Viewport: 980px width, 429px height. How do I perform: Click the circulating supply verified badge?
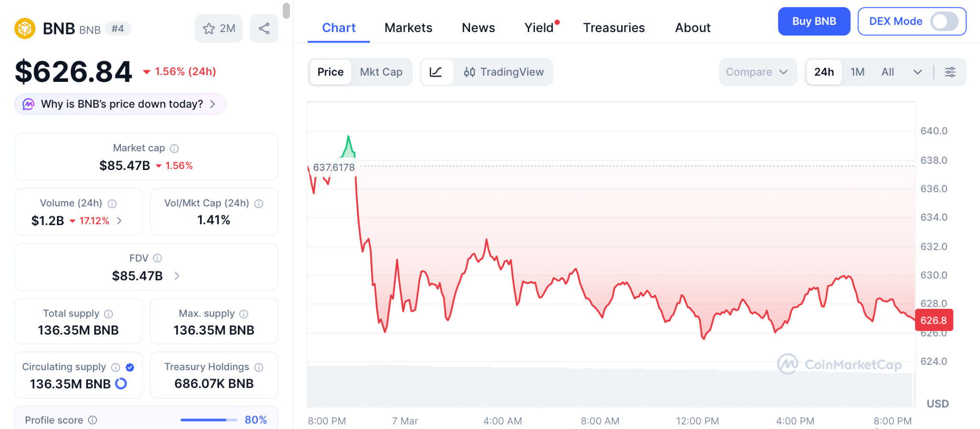point(130,367)
